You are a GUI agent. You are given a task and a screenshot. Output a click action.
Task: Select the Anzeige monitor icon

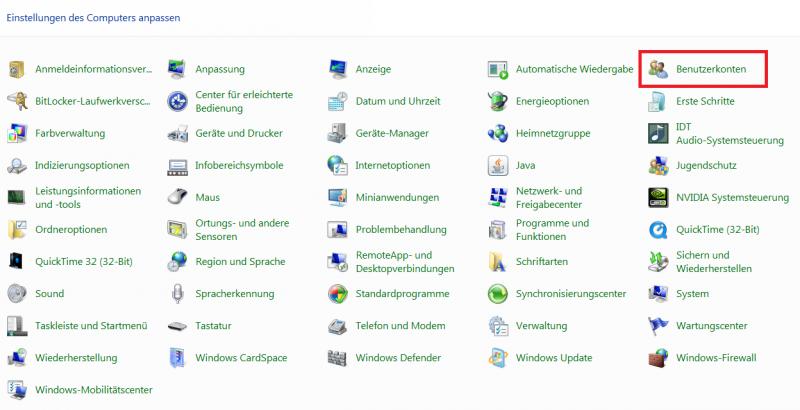pos(337,69)
